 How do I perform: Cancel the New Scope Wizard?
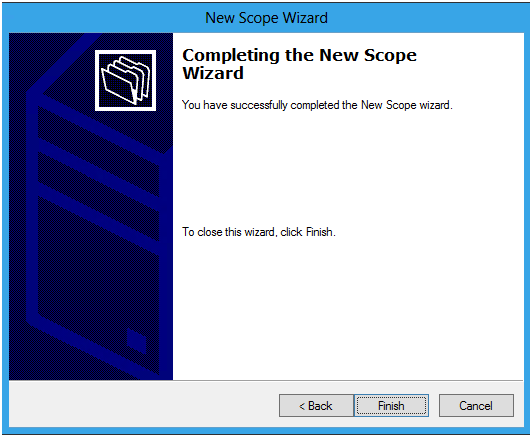pos(476,405)
